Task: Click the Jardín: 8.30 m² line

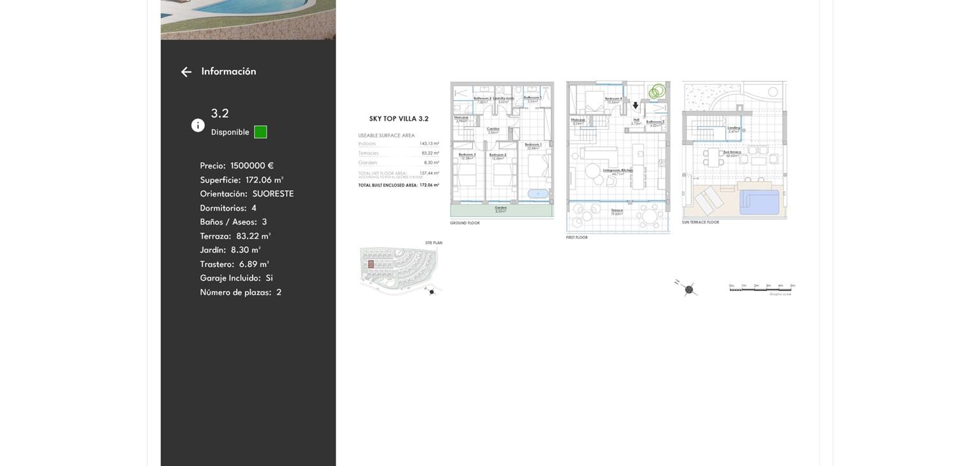Action: [230, 250]
